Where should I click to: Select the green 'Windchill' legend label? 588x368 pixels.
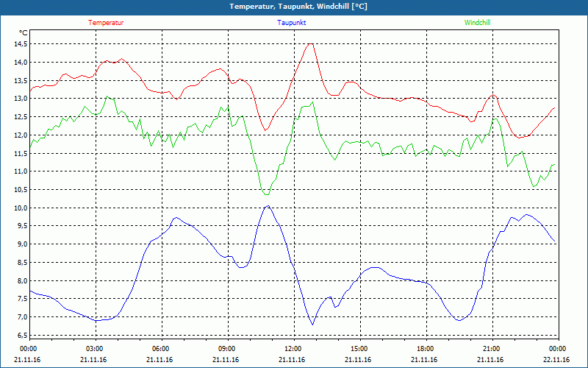pos(477,23)
